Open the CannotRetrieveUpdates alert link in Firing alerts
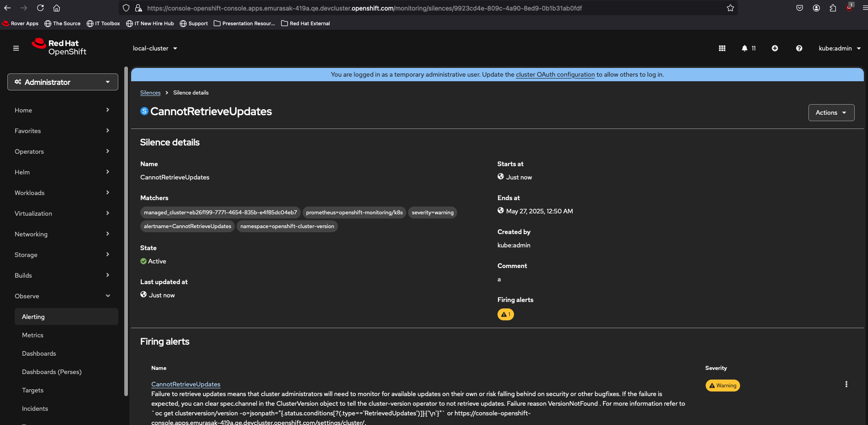Screen dimensions: 868x425 pos(186,384)
